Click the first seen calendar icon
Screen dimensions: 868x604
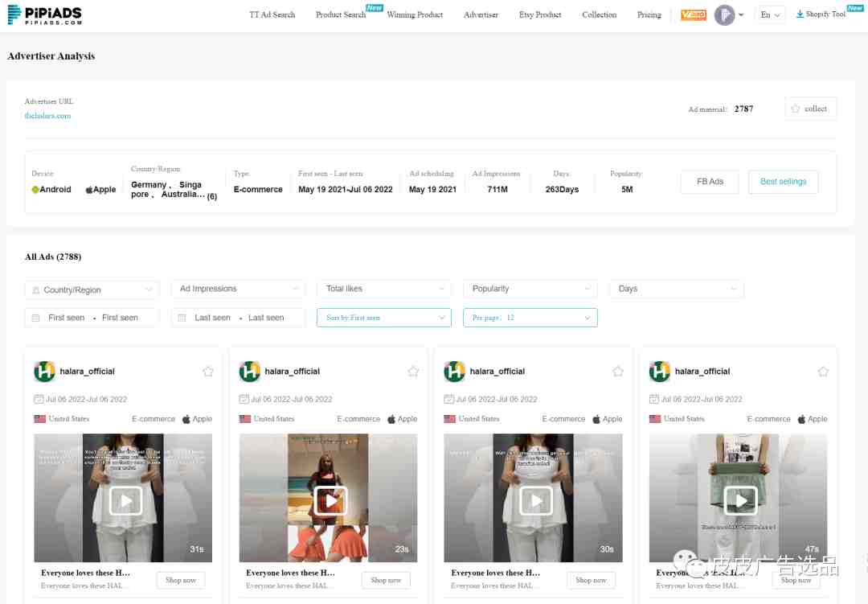(36, 318)
